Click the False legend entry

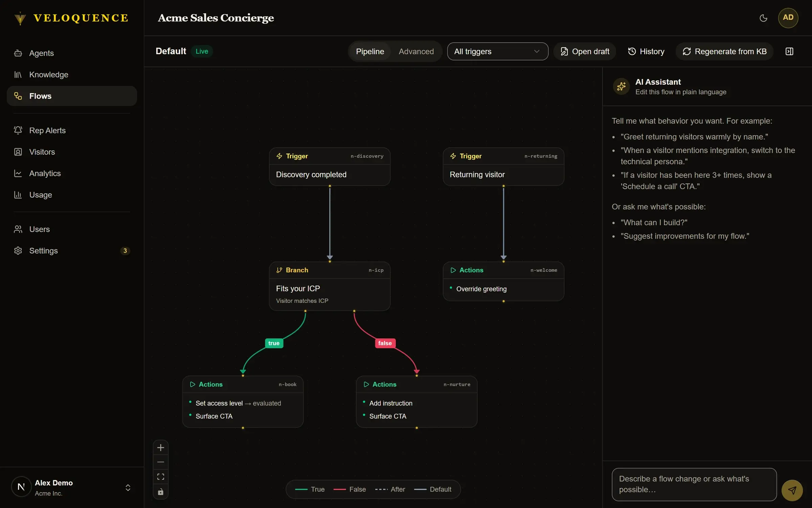pyautogui.click(x=349, y=489)
